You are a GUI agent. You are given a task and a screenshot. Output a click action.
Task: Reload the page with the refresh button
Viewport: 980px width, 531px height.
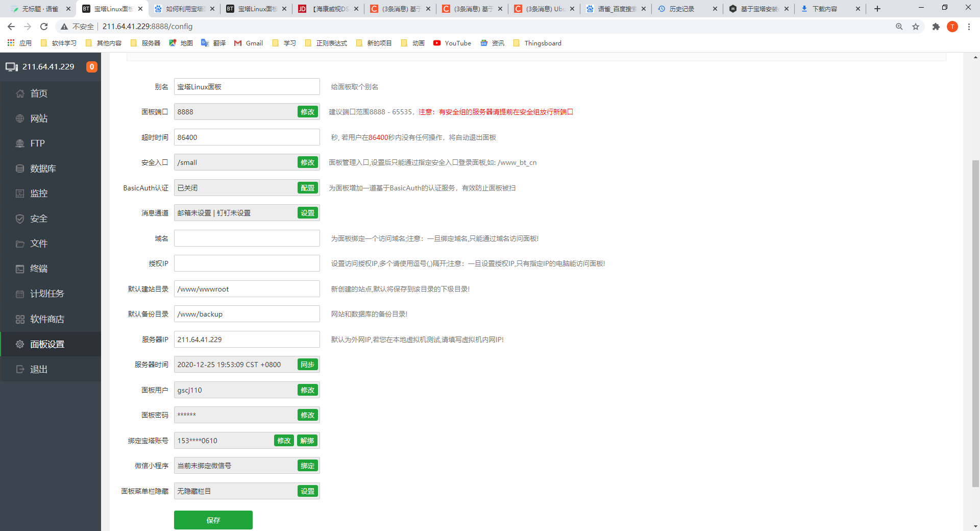pyautogui.click(x=44, y=27)
